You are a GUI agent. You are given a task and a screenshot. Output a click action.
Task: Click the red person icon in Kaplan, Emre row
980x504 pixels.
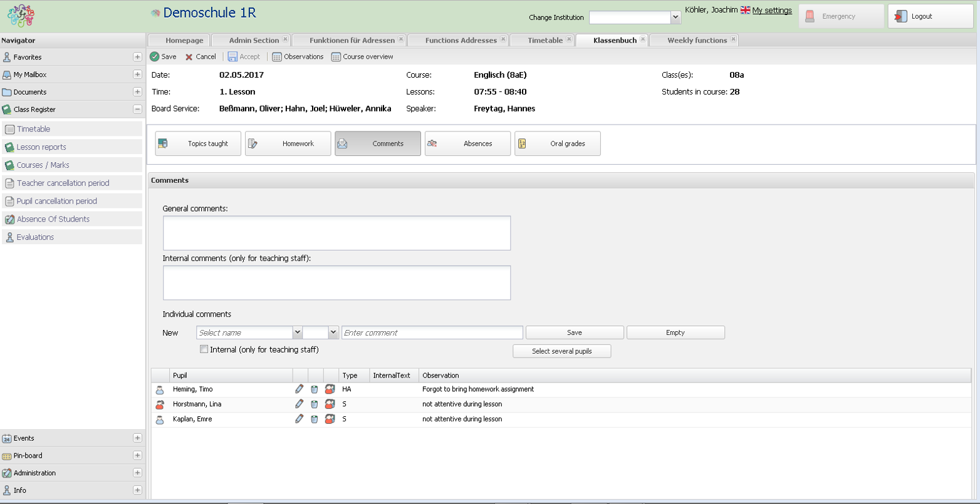tap(330, 419)
